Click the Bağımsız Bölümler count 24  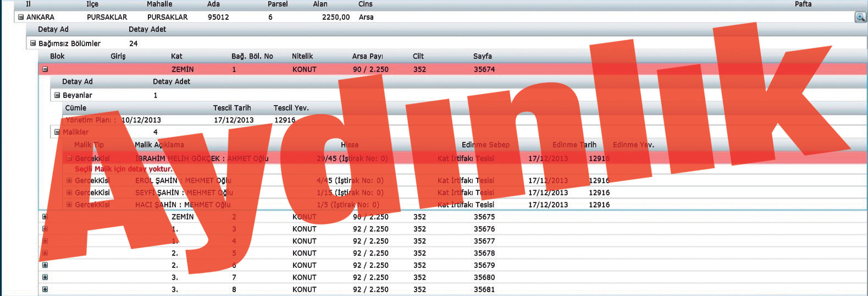click(134, 43)
